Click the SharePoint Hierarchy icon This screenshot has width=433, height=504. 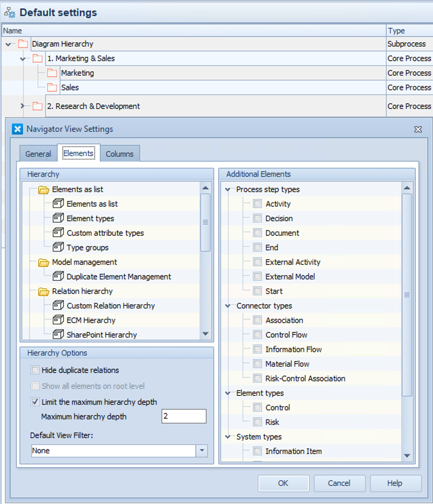(58, 334)
